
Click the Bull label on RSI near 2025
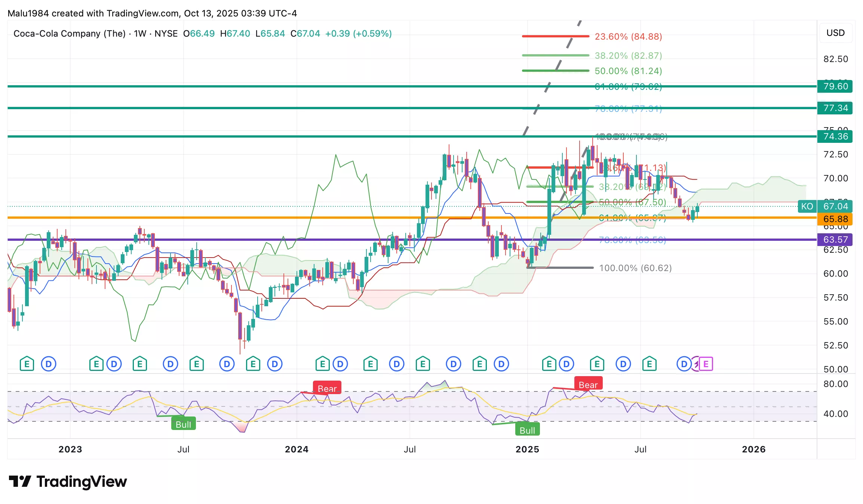pyautogui.click(x=527, y=430)
